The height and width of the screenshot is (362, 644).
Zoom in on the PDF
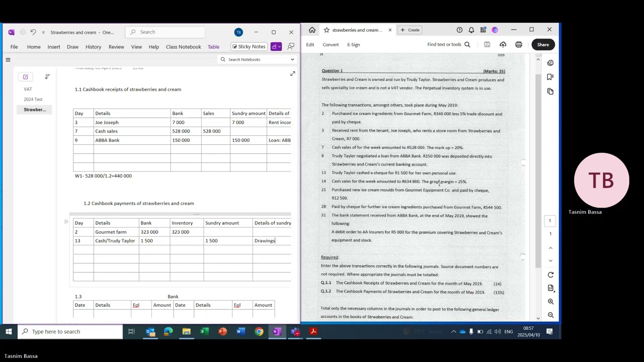point(550,302)
